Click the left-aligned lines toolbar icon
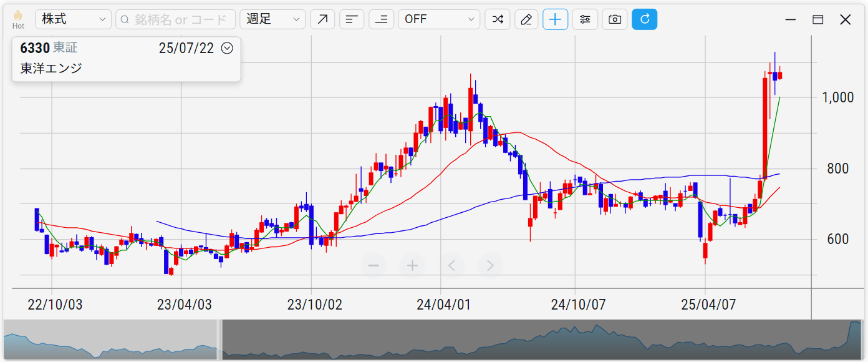This screenshot has height=362, width=868. (x=352, y=19)
